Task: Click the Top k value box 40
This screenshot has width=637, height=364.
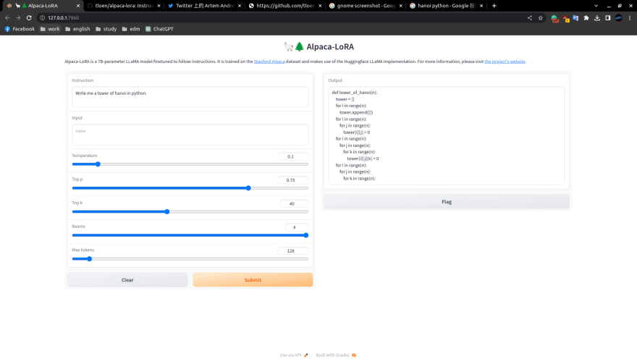Action: point(294,203)
